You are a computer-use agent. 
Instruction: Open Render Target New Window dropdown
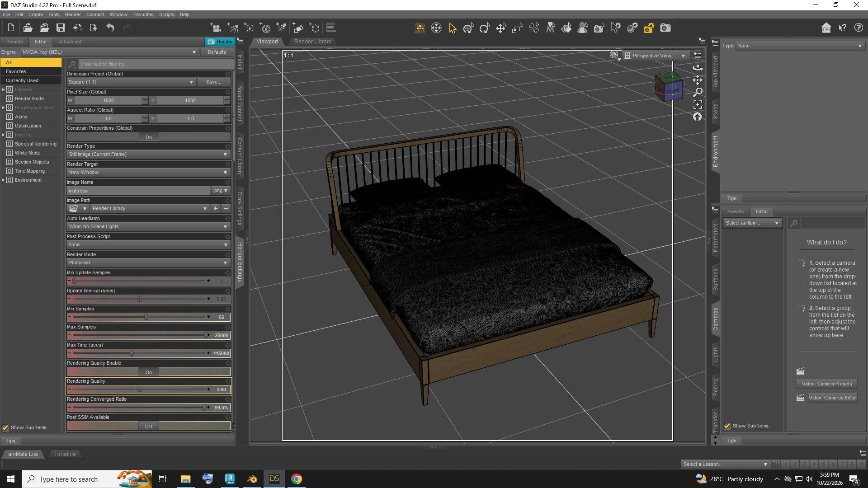click(148, 172)
